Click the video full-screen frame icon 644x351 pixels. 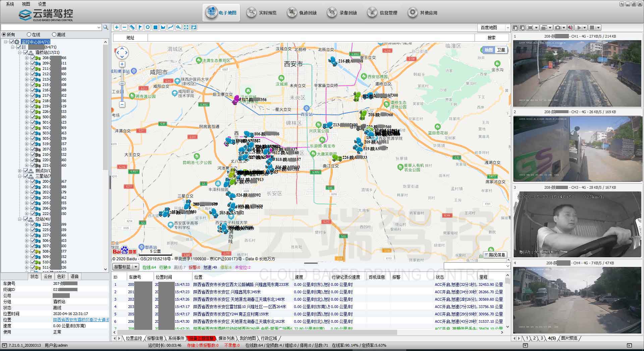click(x=531, y=28)
